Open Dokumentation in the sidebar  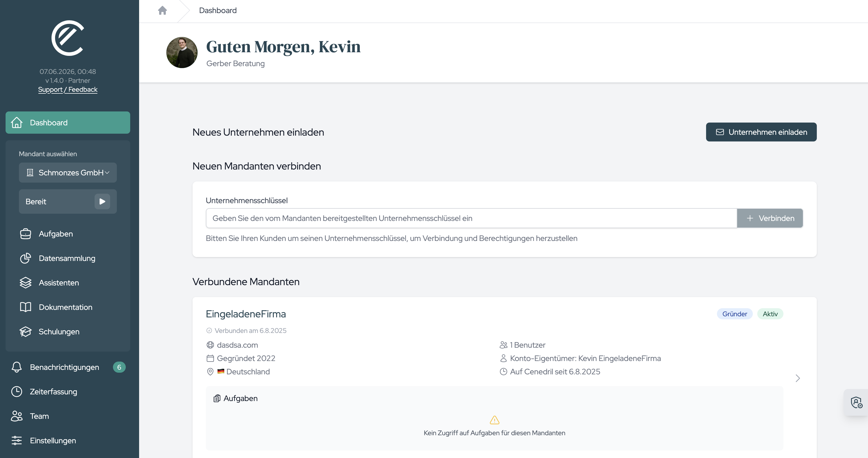(68, 307)
